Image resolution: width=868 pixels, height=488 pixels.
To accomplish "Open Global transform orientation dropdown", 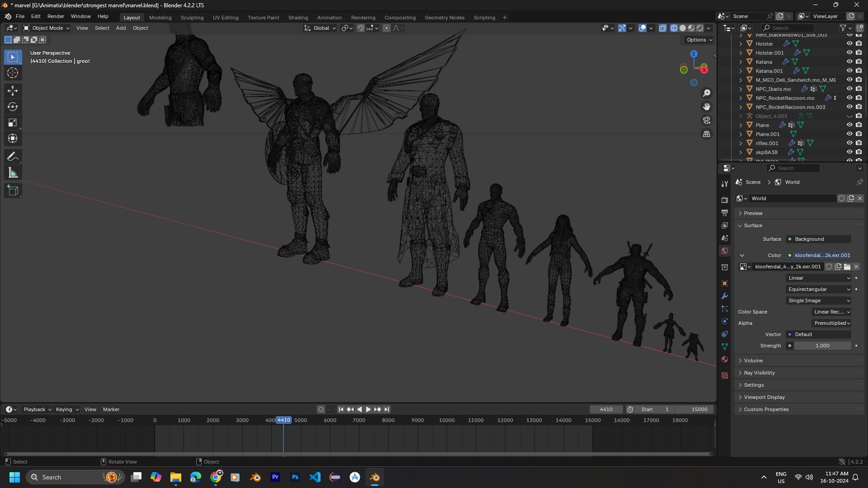I will (x=320, y=28).
